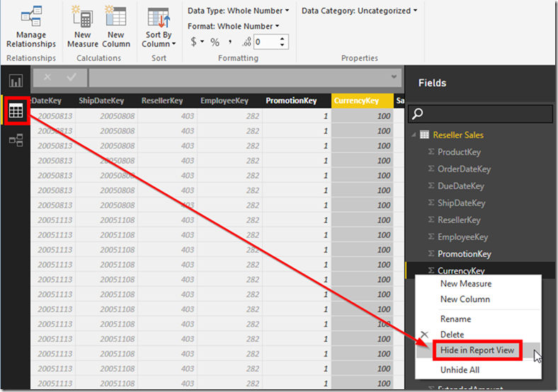558x392 pixels.
Task: Increase decimal places with up arrow
Action: point(283,39)
